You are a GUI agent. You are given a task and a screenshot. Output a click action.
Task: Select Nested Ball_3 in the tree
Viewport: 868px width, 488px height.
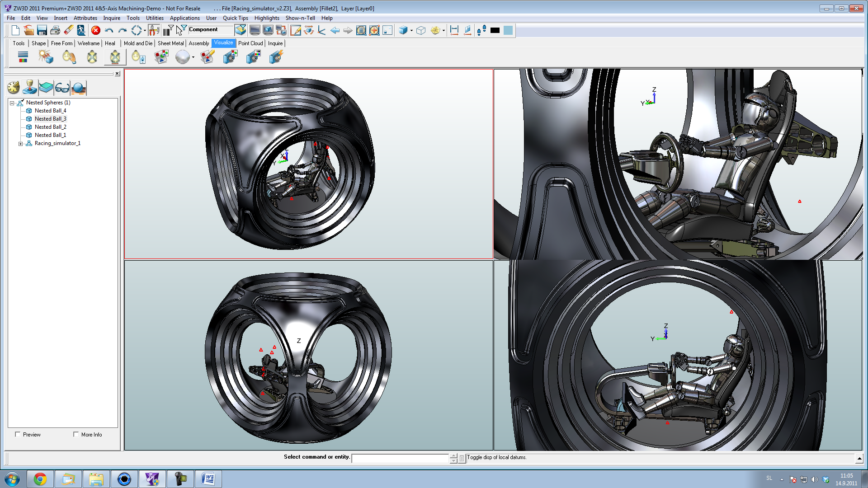pyautogui.click(x=50, y=119)
